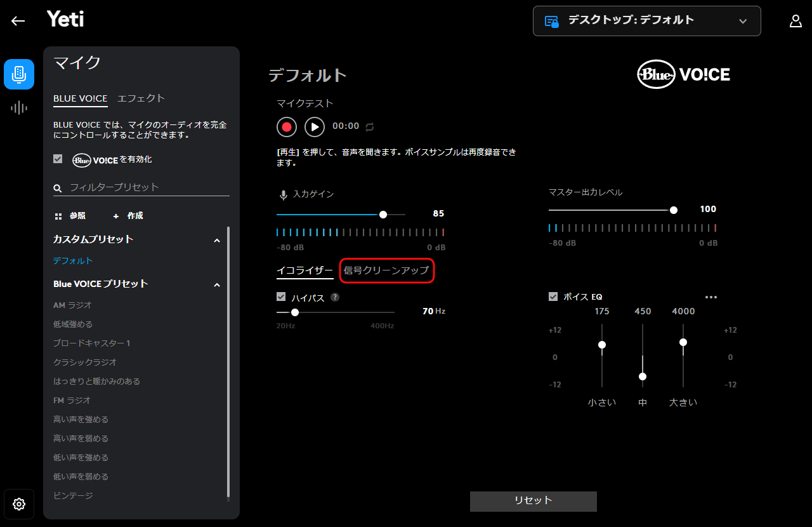This screenshot has width=812, height=527.
Task: Collapse the Blue VO!CE プリセット section
Action: [x=217, y=285]
